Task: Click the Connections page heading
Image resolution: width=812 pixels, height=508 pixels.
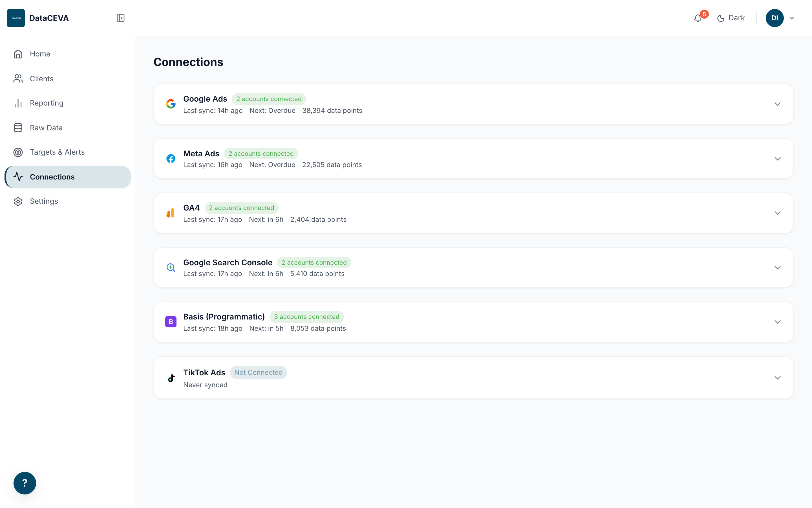Action: pos(188,62)
